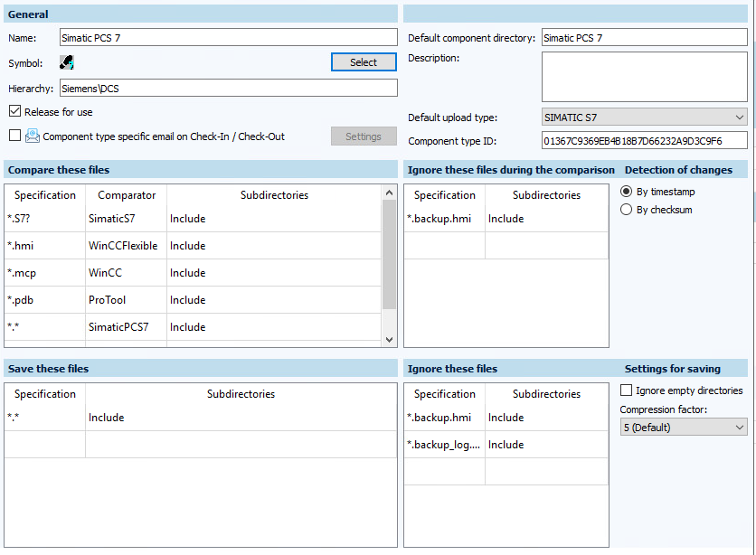Select the *.hmi specification in compare list
Viewport: 756px width, 555px height.
45,246
